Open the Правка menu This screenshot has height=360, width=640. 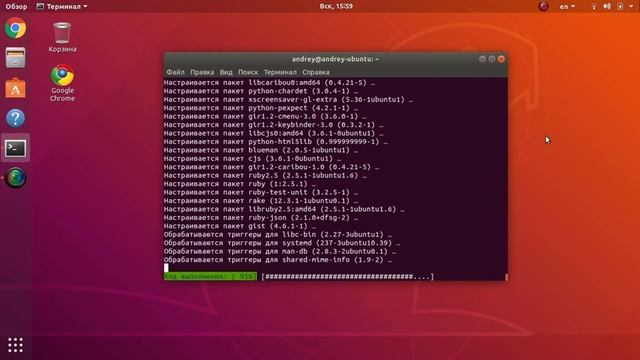202,72
